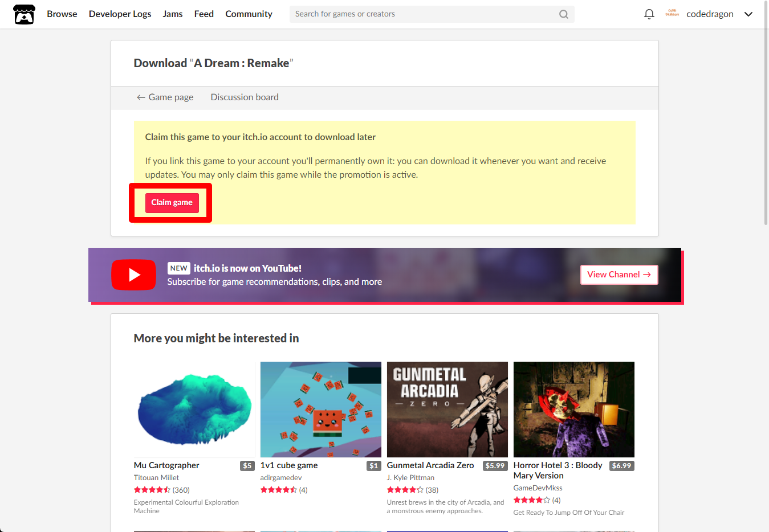Click the Claim game button

(x=172, y=203)
